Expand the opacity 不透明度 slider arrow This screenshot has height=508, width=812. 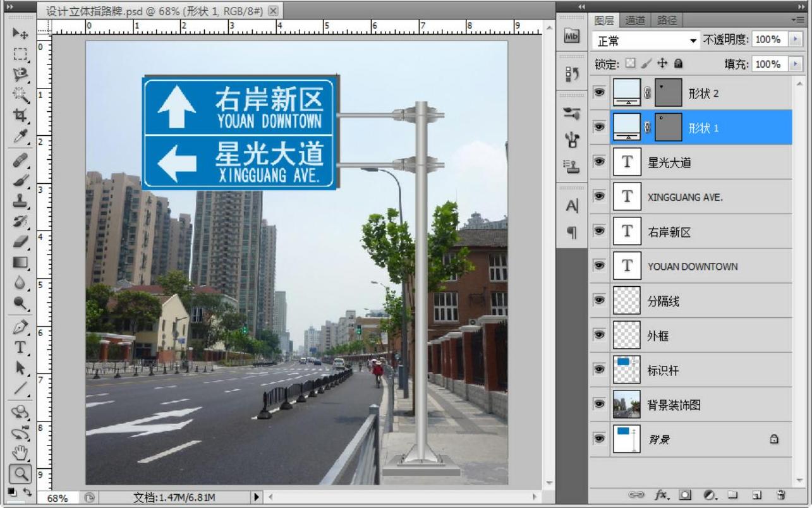[794, 40]
